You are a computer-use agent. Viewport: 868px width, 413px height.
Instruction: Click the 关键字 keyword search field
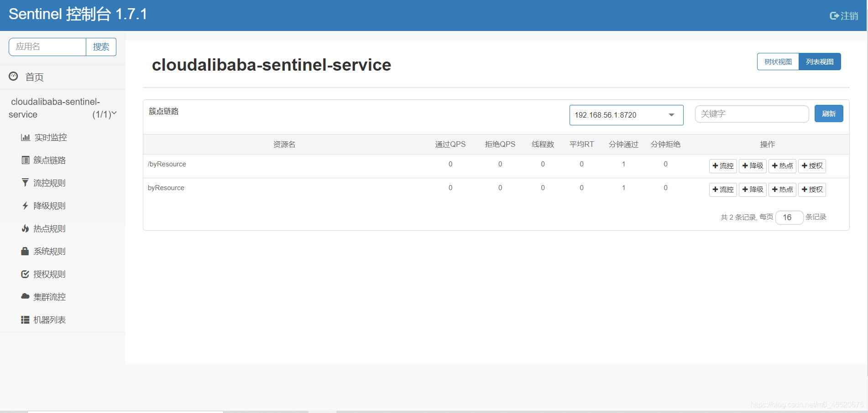pos(752,114)
